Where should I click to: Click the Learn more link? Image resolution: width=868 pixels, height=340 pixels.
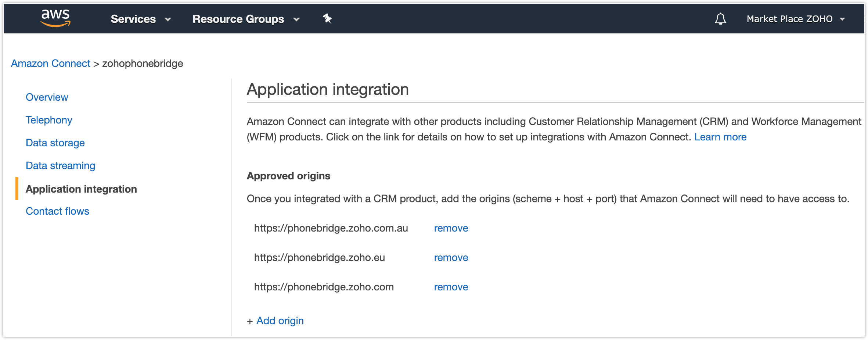coord(720,137)
